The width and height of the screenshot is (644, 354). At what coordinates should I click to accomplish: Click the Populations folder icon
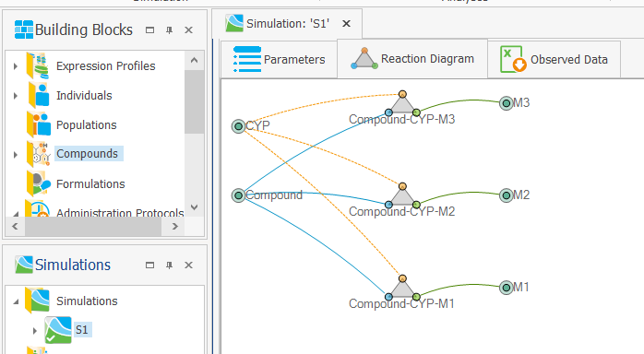[x=39, y=124]
